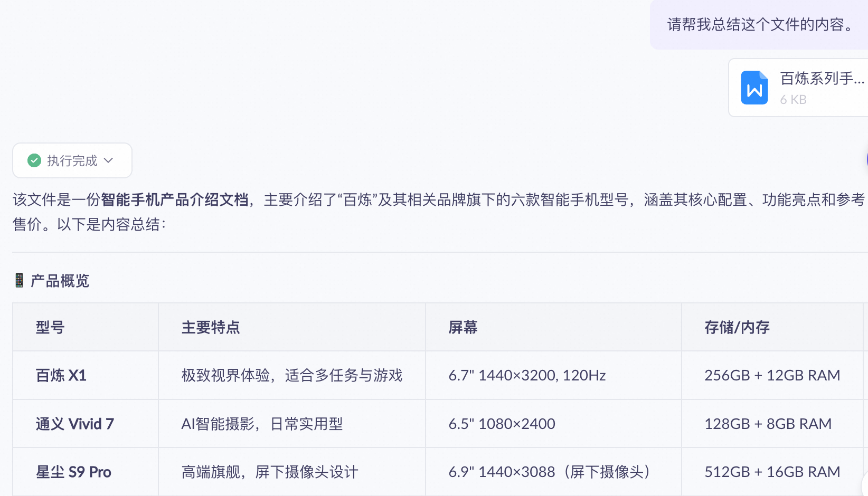Click the bold 智能手机产品介绍文档 text
This screenshot has width=868, height=496.
coord(175,199)
